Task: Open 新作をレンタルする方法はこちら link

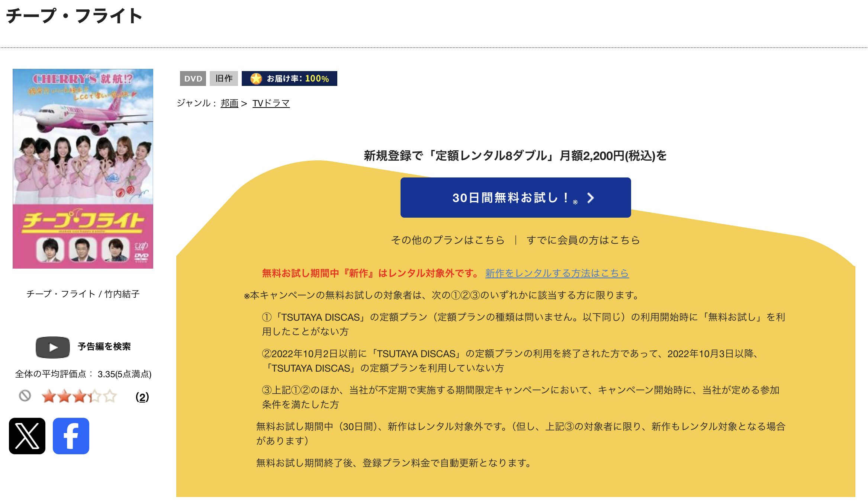Action: pyautogui.click(x=557, y=273)
